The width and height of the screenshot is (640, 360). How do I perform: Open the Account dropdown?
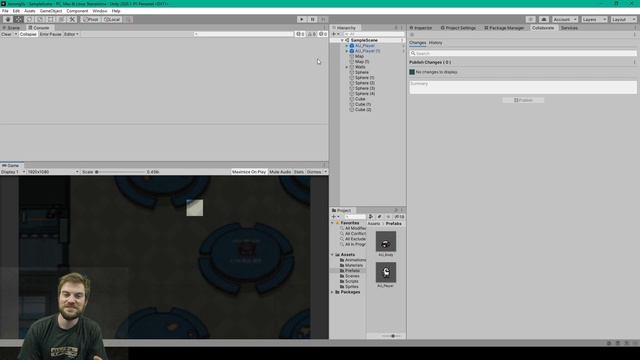tap(565, 19)
